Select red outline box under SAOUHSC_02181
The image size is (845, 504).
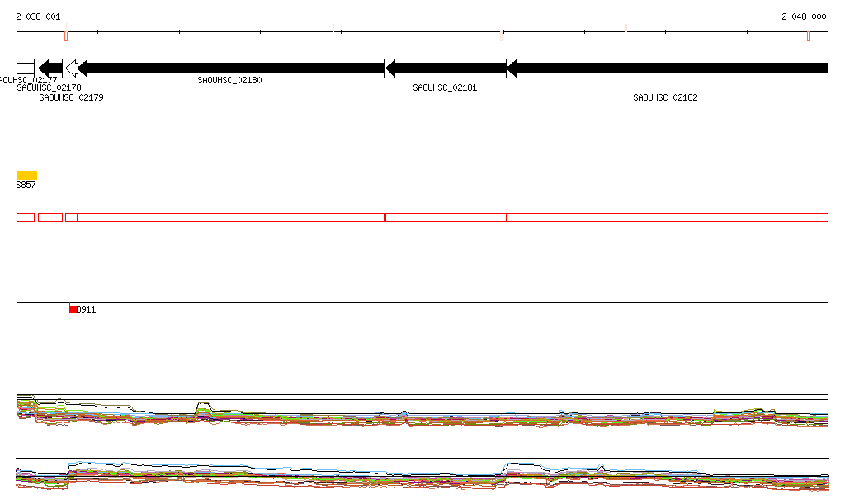(446, 218)
